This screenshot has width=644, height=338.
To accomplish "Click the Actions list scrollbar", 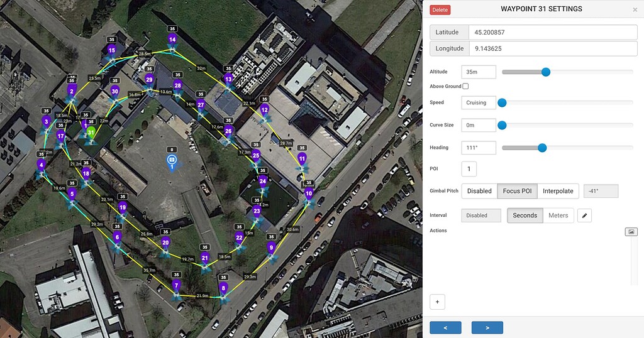I will click(x=634, y=261).
